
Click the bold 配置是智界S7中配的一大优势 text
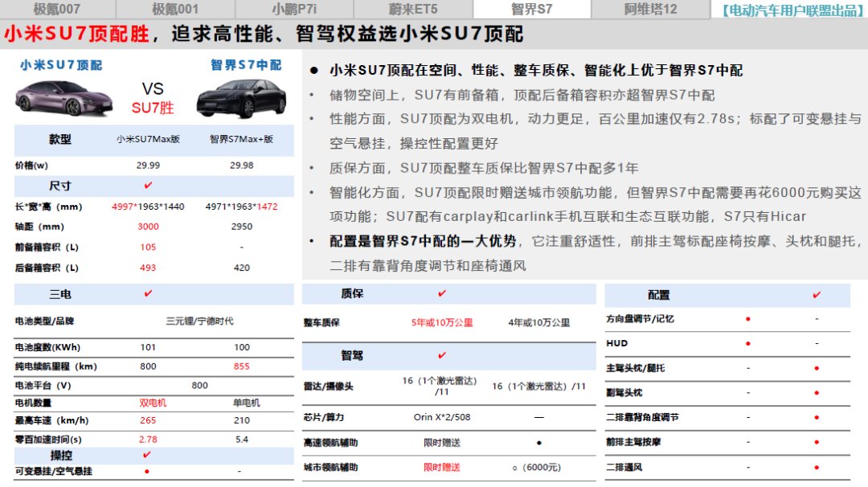423,241
